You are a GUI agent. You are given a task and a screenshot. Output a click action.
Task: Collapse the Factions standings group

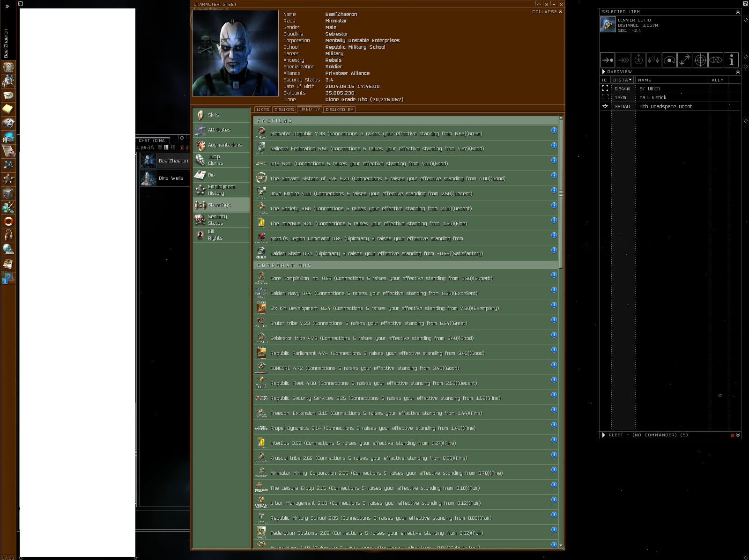point(406,121)
